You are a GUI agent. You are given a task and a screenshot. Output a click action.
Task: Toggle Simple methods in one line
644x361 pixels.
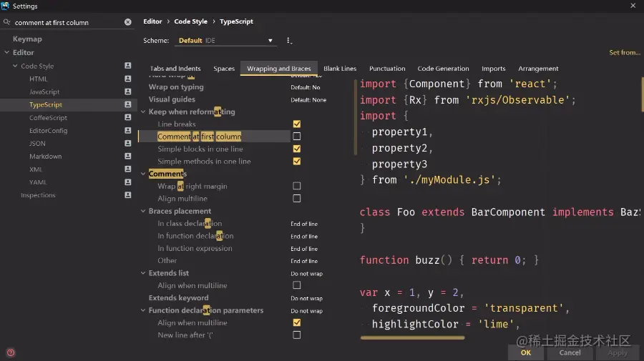point(296,162)
